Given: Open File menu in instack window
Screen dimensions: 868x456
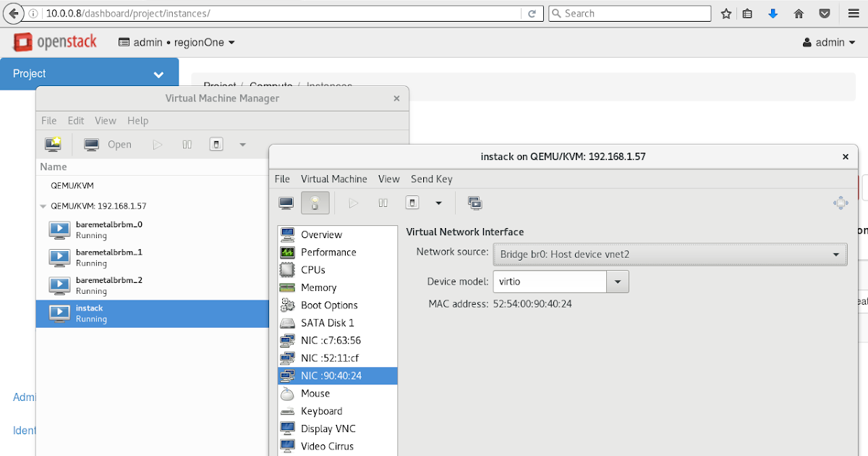Looking at the screenshot, I should point(282,179).
